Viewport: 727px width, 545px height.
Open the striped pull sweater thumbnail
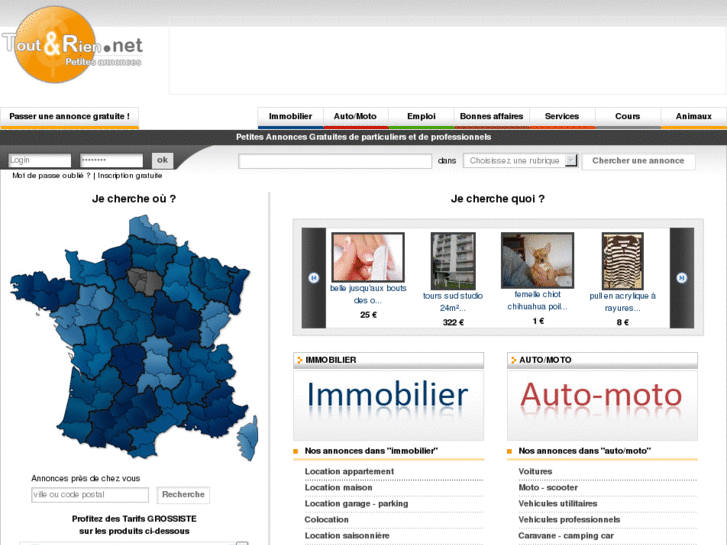point(622,261)
